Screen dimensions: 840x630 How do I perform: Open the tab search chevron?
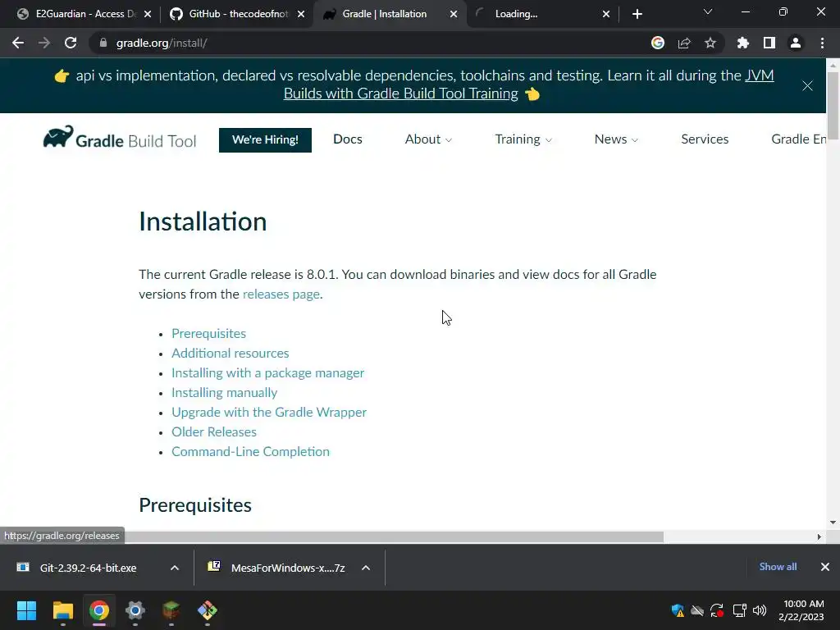point(708,11)
